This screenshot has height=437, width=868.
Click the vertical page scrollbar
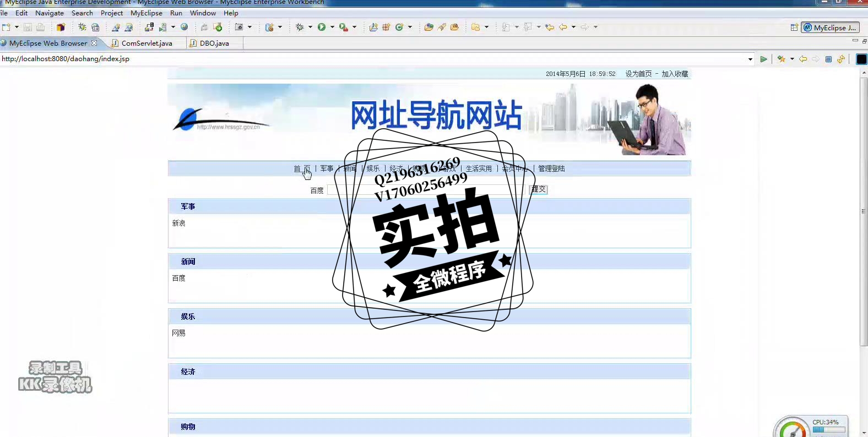coord(864,211)
